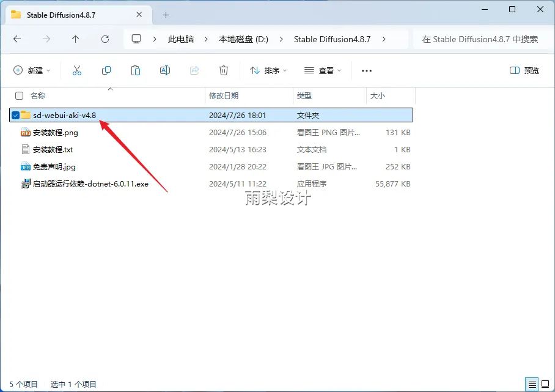Click the 看图王 PNG 图片 type cell
Image resolution: width=555 pixels, height=392 pixels.
point(328,133)
